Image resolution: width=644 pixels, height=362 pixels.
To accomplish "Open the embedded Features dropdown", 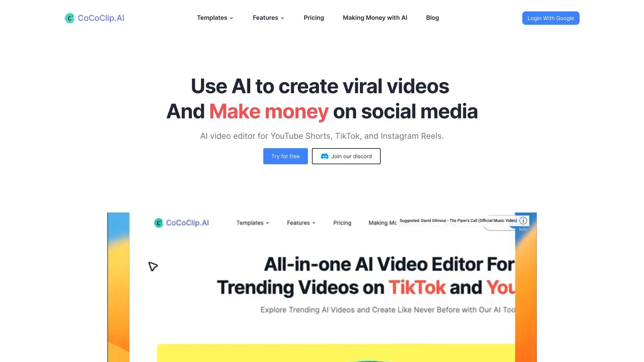I will coord(268,18).
